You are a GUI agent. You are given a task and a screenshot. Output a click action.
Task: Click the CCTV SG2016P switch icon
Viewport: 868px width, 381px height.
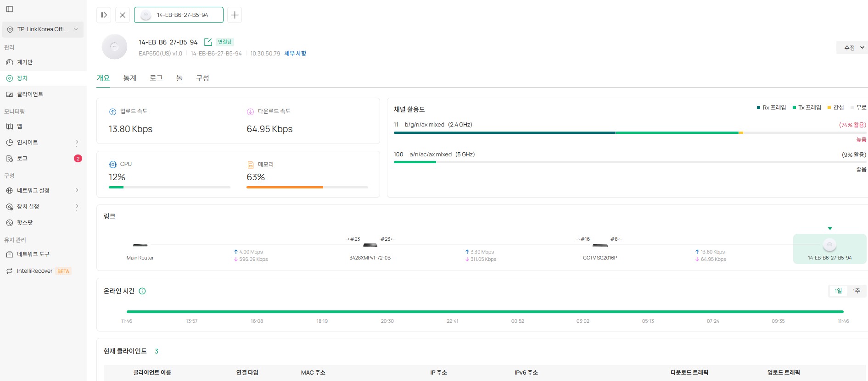click(x=600, y=245)
